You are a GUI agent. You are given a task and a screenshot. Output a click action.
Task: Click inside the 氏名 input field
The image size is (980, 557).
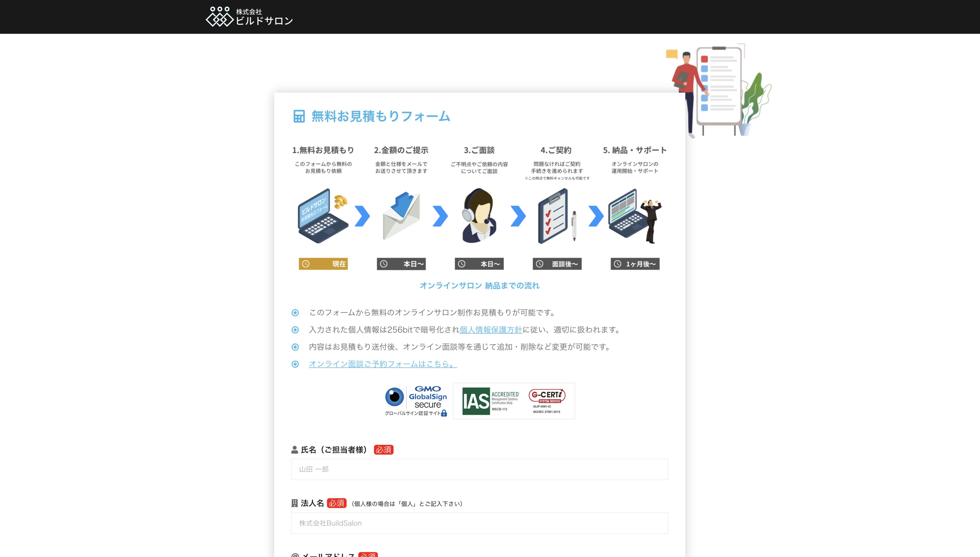(x=479, y=469)
